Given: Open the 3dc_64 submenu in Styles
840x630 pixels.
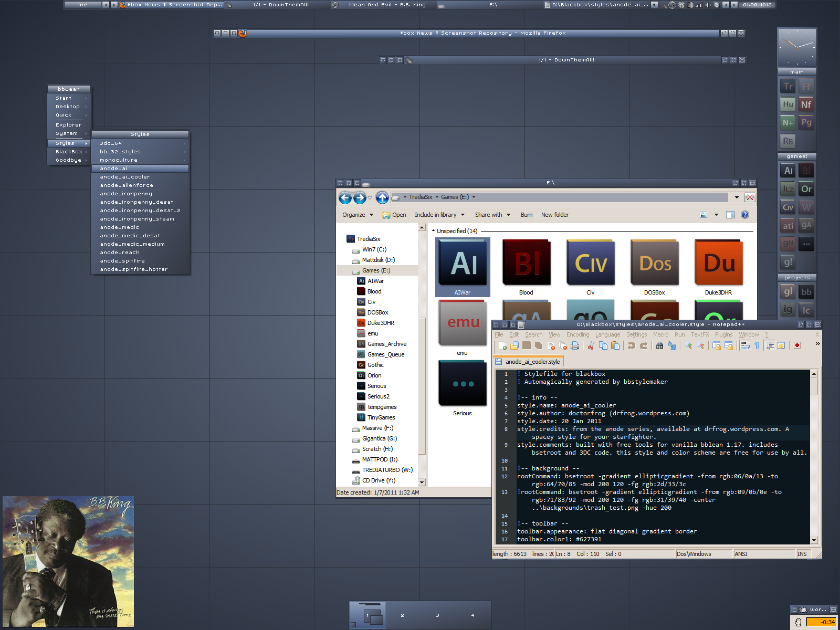Looking at the screenshot, I should pyautogui.click(x=140, y=143).
